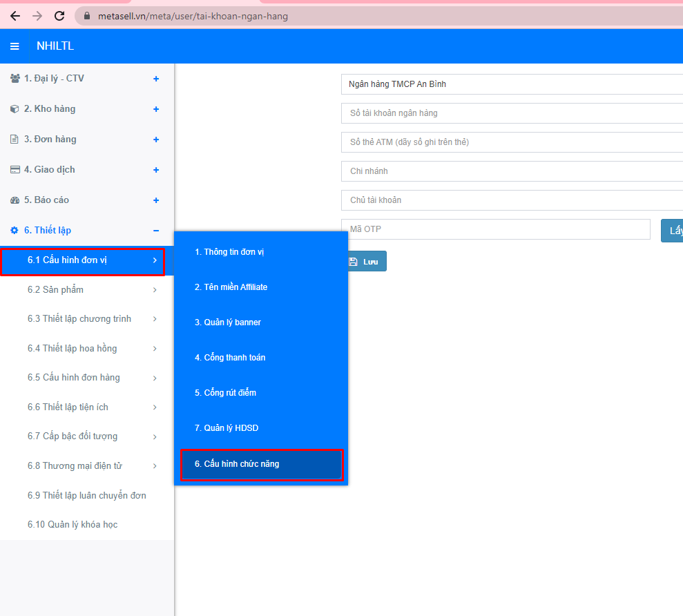Click the card icon beside Giao dịch
Image resolution: width=683 pixels, height=616 pixels.
pos(15,170)
